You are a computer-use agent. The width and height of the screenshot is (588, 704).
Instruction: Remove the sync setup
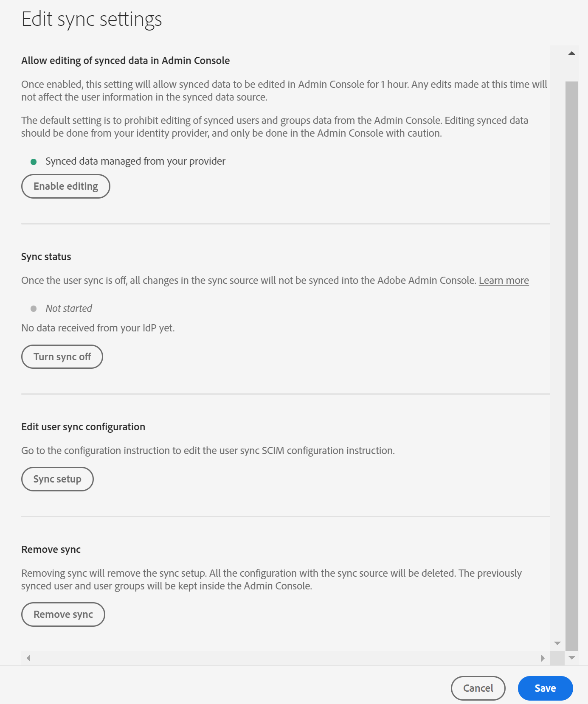pos(63,614)
